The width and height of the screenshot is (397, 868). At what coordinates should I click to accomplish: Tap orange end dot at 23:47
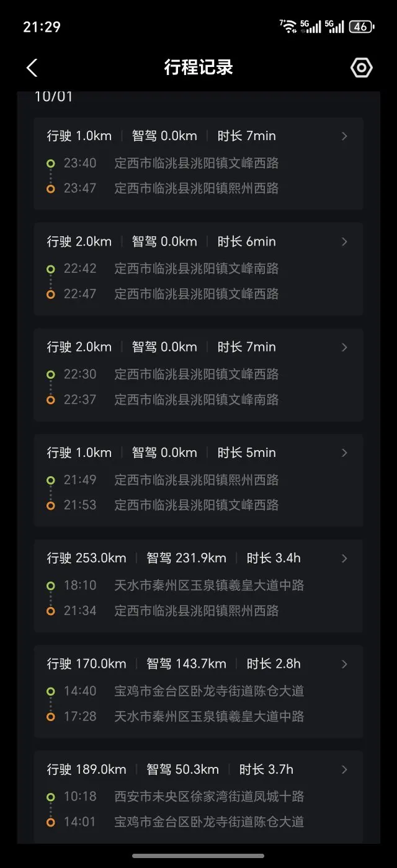coord(50,188)
